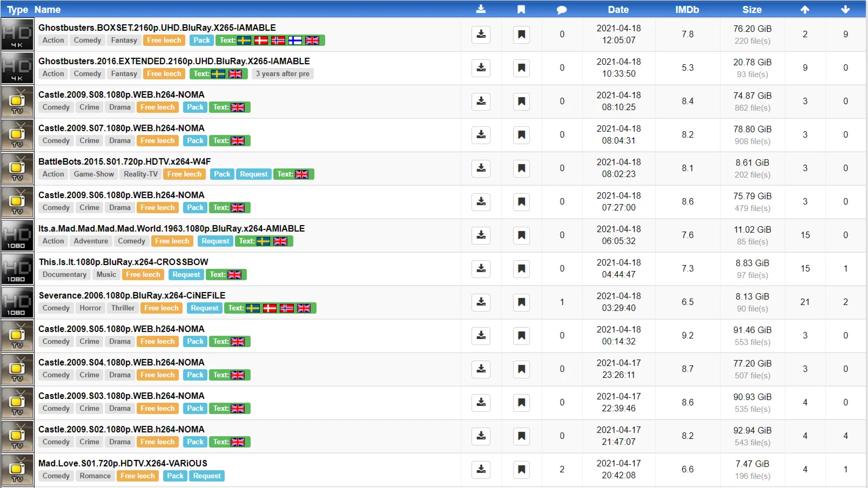Click Drama genre tag on Castle S02 row
Screen dimensions: 868x488
coord(120,442)
